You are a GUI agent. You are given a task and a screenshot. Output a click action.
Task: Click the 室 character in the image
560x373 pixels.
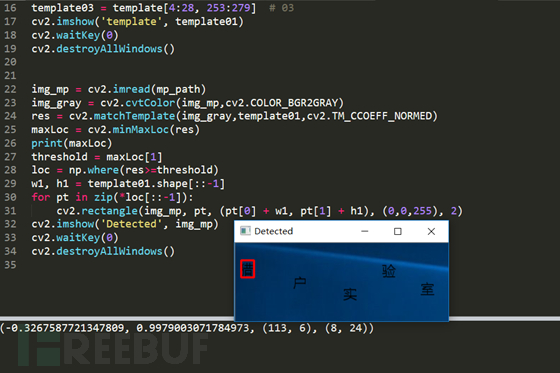point(427,289)
